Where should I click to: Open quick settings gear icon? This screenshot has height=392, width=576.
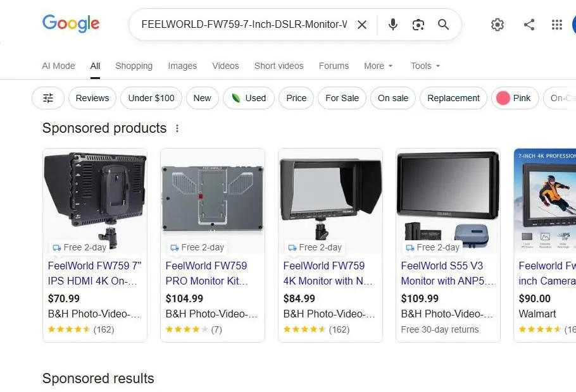[498, 25]
